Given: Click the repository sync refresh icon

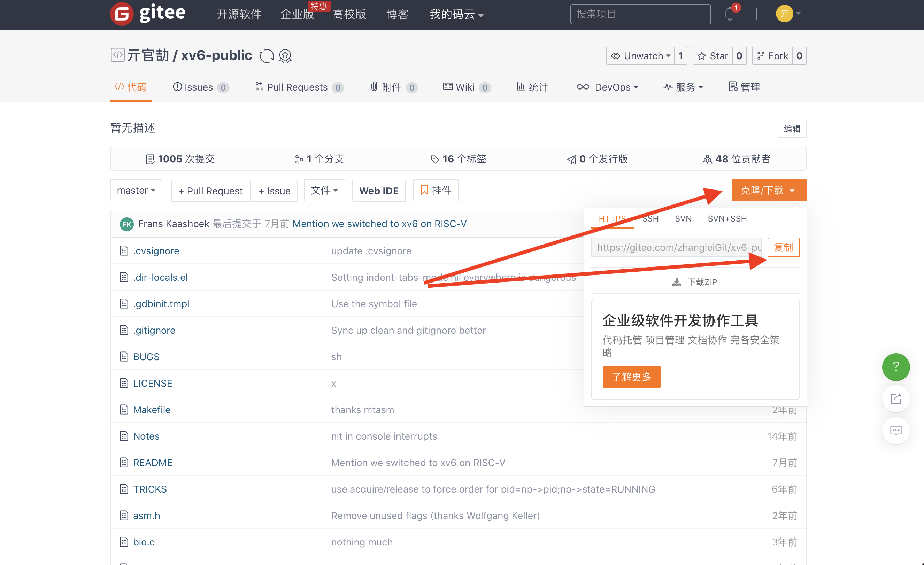Looking at the screenshot, I should pos(267,56).
